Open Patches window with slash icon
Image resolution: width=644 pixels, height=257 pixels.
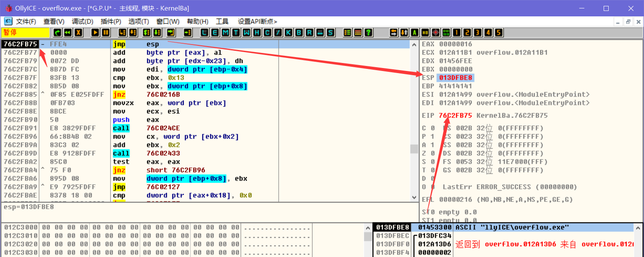pos(278,32)
